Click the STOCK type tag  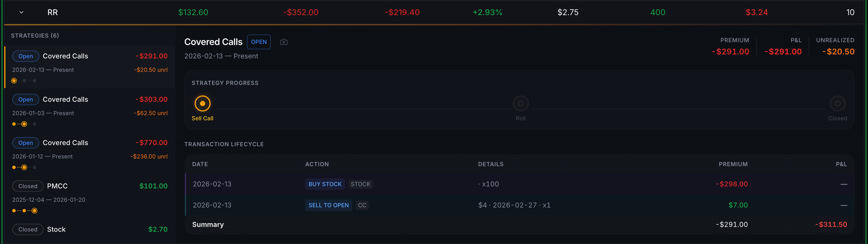click(x=360, y=184)
